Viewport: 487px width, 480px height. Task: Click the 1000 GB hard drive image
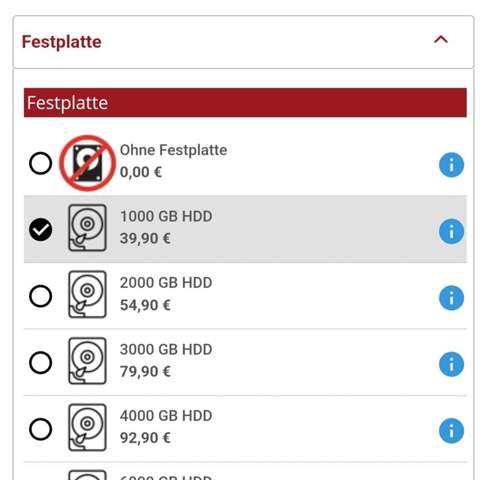pyautogui.click(x=87, y=228)
